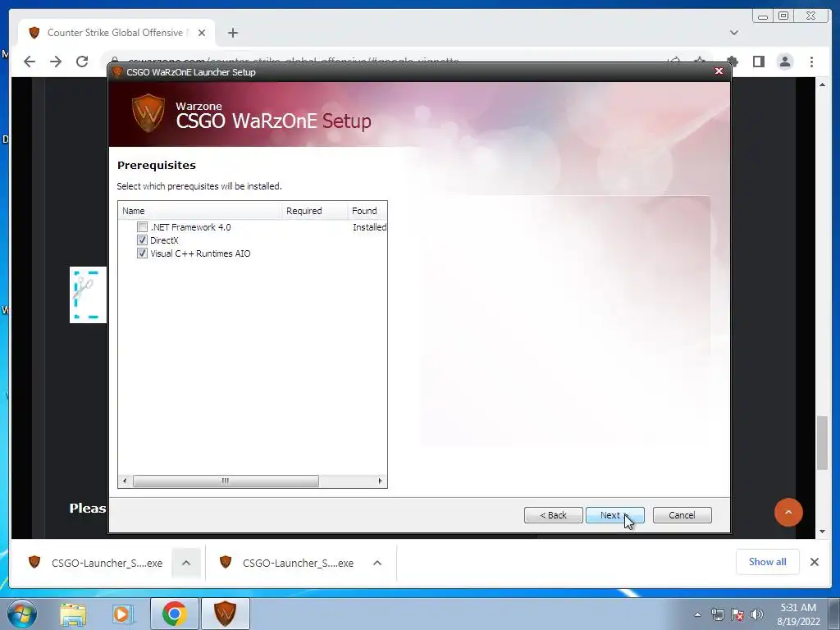Uncheck the DirectX prerequisite

(142, 240)
